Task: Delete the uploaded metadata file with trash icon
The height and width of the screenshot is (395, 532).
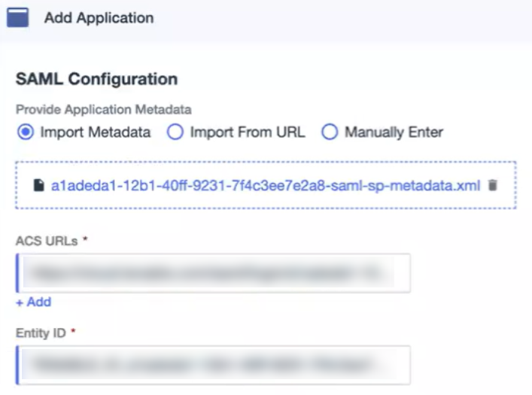Action: [x=493, y=185]
